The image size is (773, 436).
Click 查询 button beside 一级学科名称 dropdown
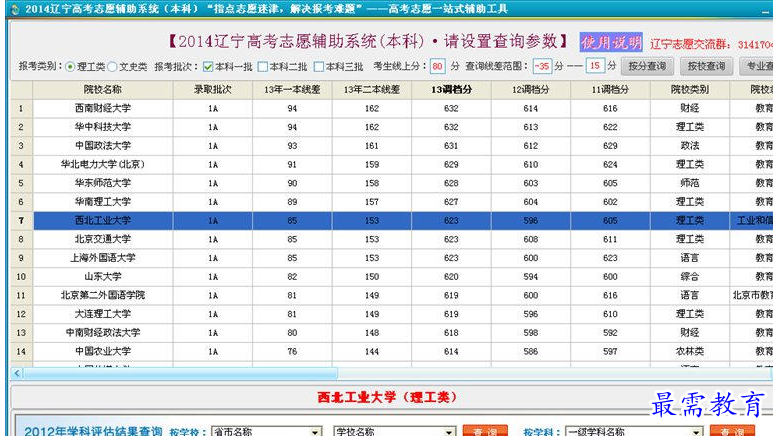tap(732, 431)
